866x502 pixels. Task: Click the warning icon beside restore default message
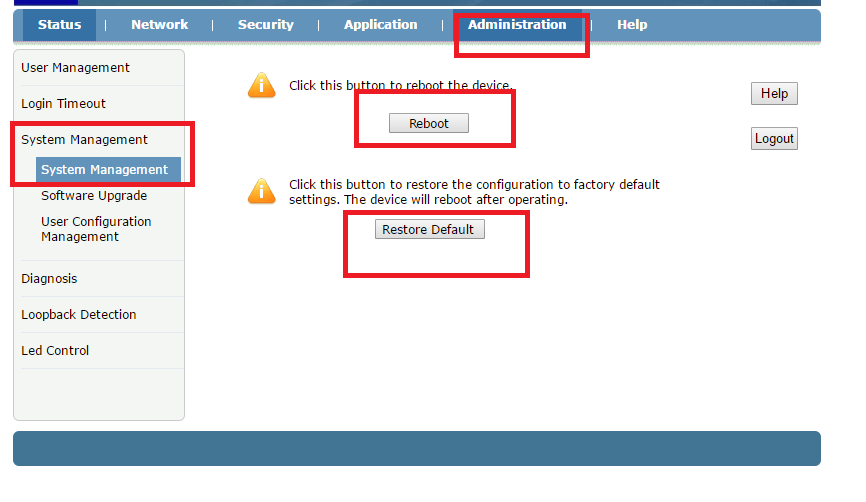[x=261, y=191]
